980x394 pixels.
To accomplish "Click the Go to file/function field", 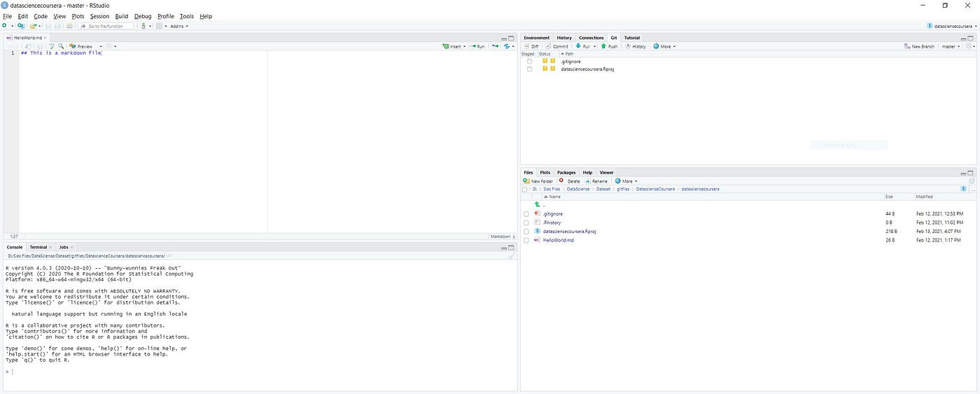I will coord(107,26).
